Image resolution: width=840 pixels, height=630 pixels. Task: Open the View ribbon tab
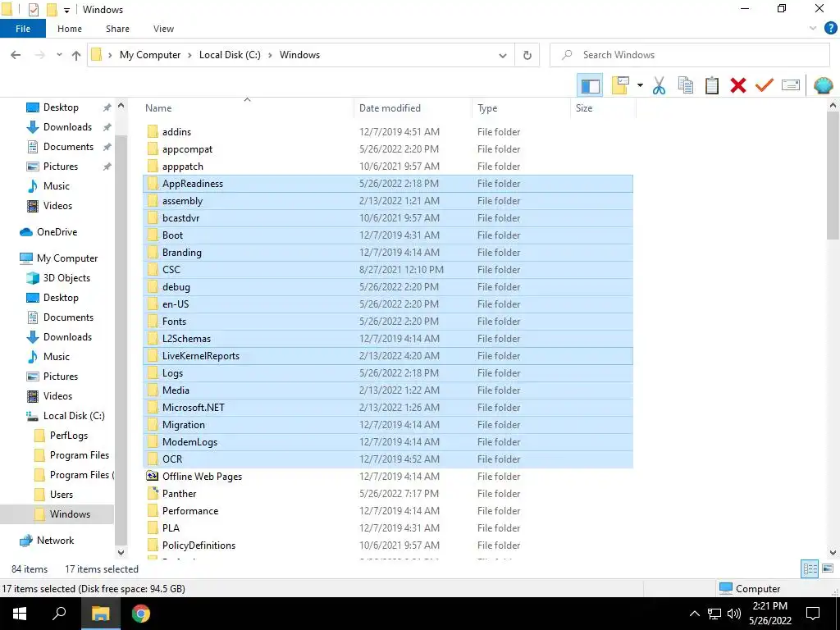(x=163, y=29)
